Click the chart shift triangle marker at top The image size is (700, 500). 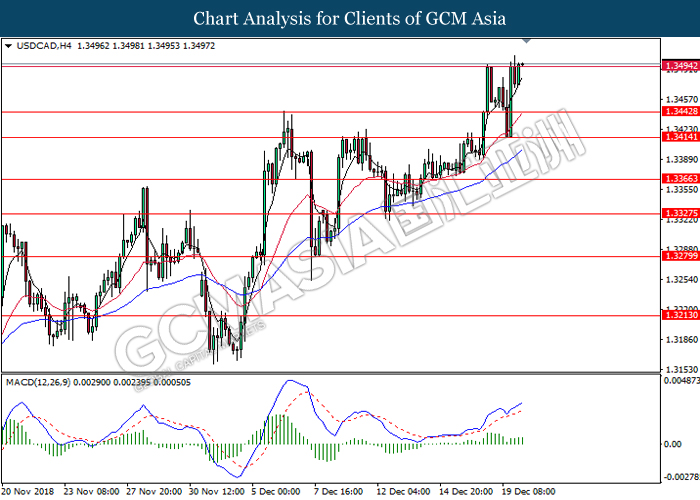click(x=526, y=41)
